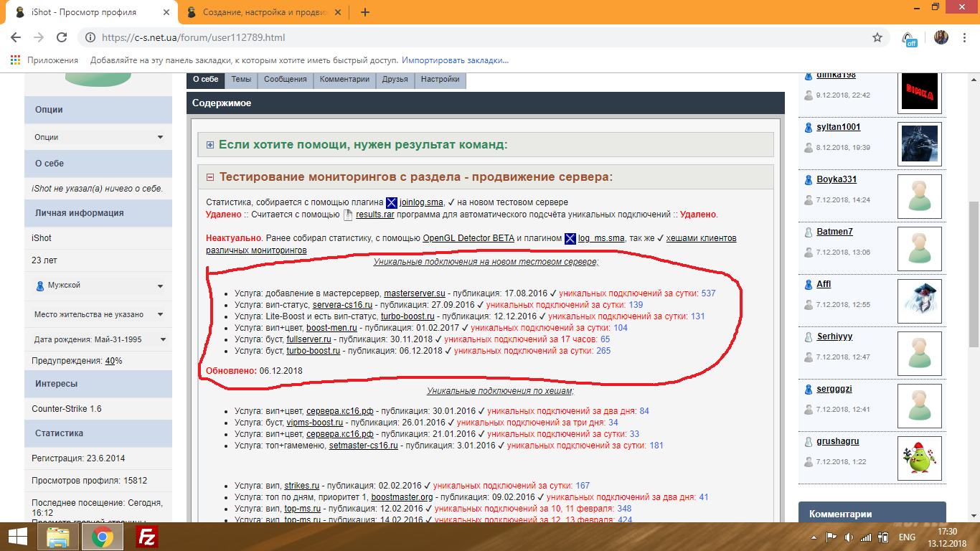Click the user icon next to grushagru
The width and height of the screenshot is (980, 551).
[x=808, y=442]
